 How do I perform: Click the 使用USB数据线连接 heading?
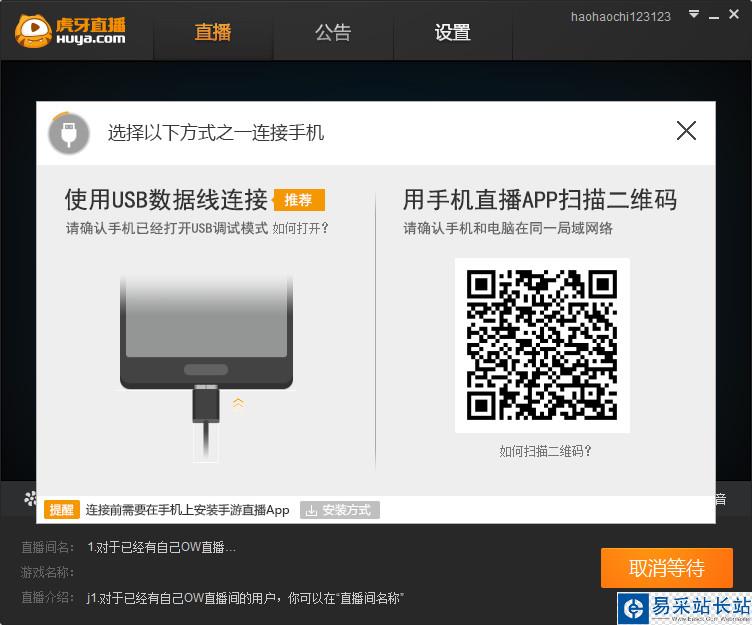(166, 200)
